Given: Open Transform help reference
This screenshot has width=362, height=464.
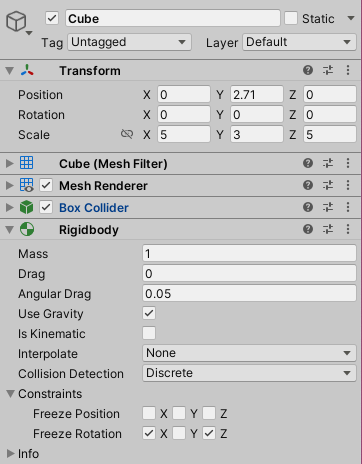Looking at the screenshot, I should click(308, 70).
